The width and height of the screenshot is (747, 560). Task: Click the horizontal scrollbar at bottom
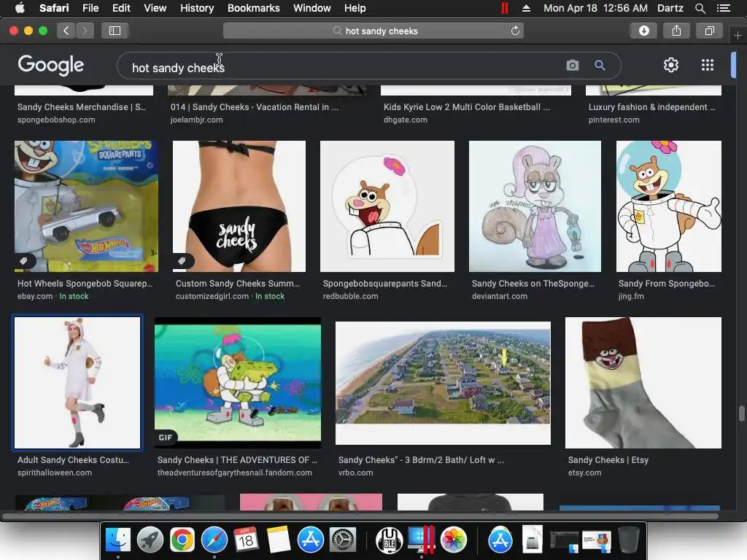(360, 516)
